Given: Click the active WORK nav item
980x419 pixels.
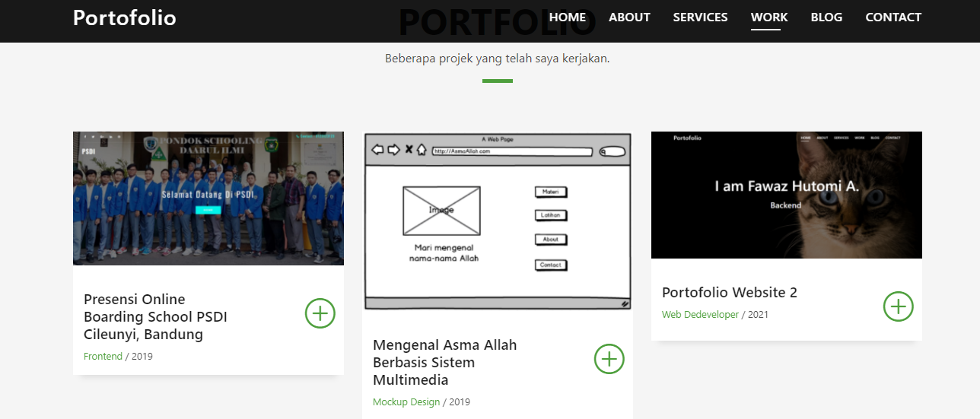Looking at the screenshot, I should (768, 17).
